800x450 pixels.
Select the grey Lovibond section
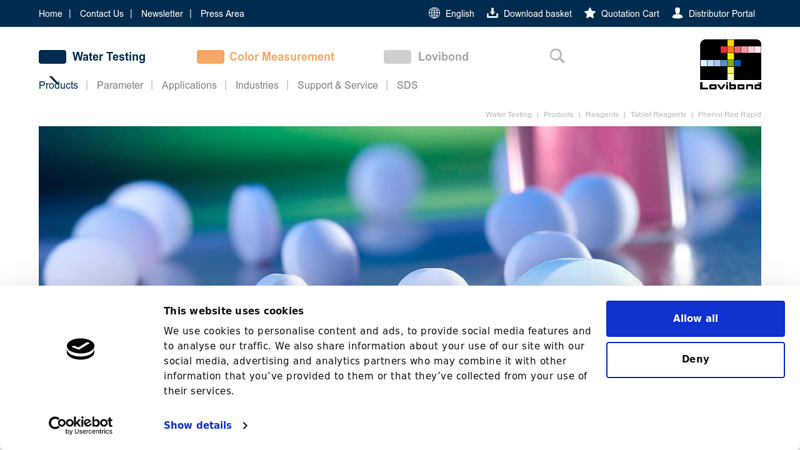(x=426, y=57)
